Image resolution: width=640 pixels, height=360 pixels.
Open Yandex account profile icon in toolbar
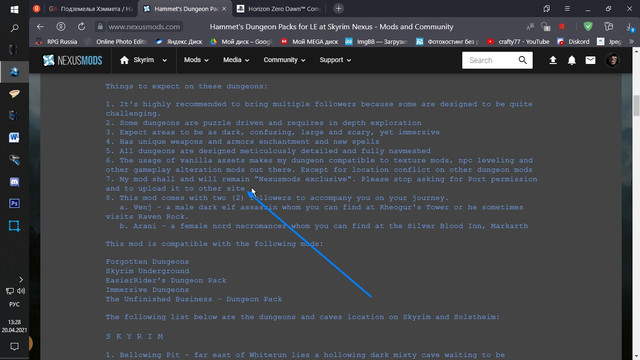coord(61,27)
